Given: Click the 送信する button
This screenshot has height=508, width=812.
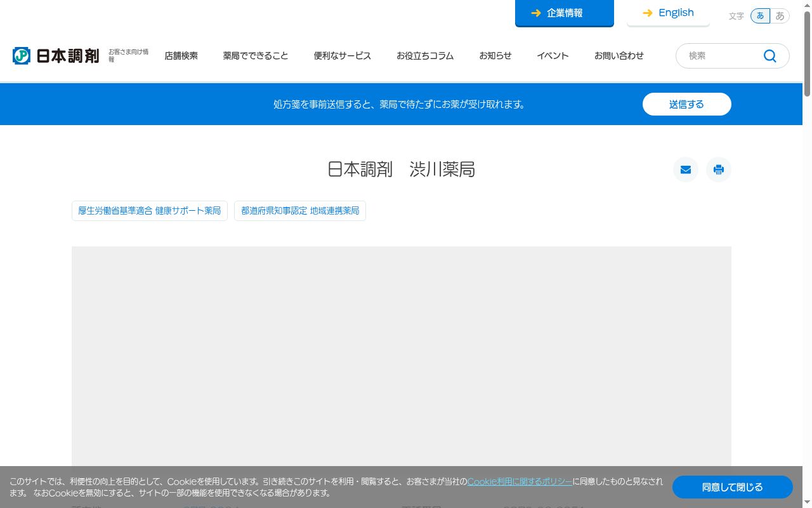Looking at the screenshot, I should (x=687, y=104).
